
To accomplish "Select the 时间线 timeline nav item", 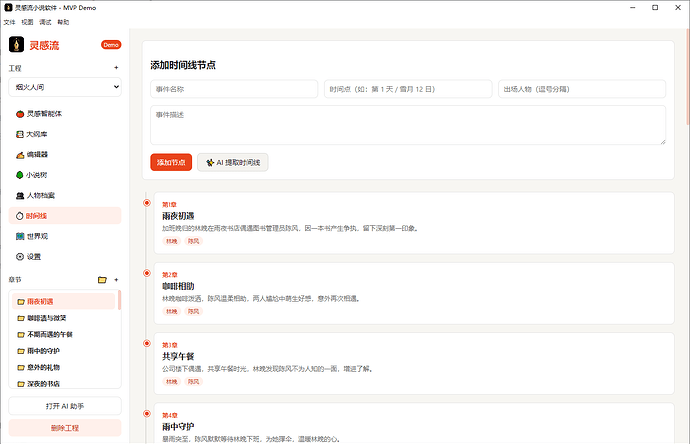I will tap(65, 216).
